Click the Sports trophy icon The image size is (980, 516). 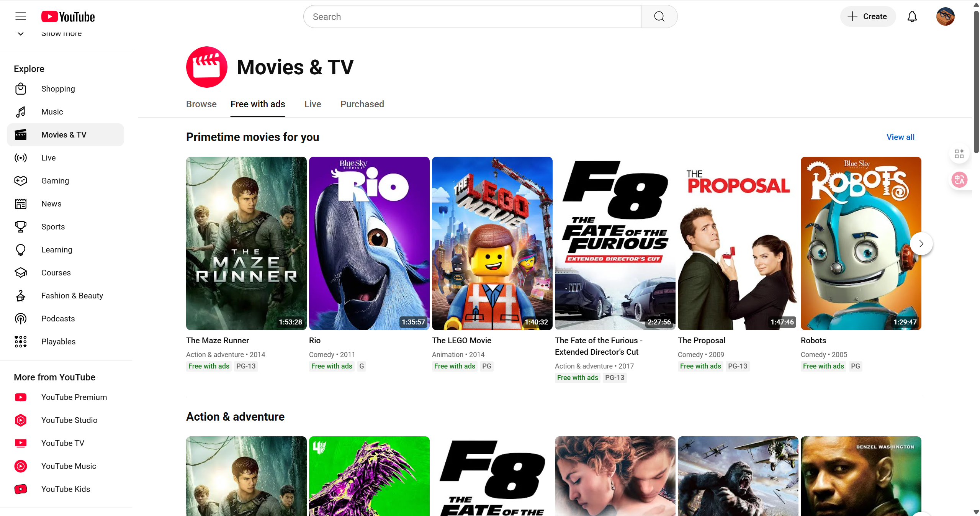tap(21, 227)
